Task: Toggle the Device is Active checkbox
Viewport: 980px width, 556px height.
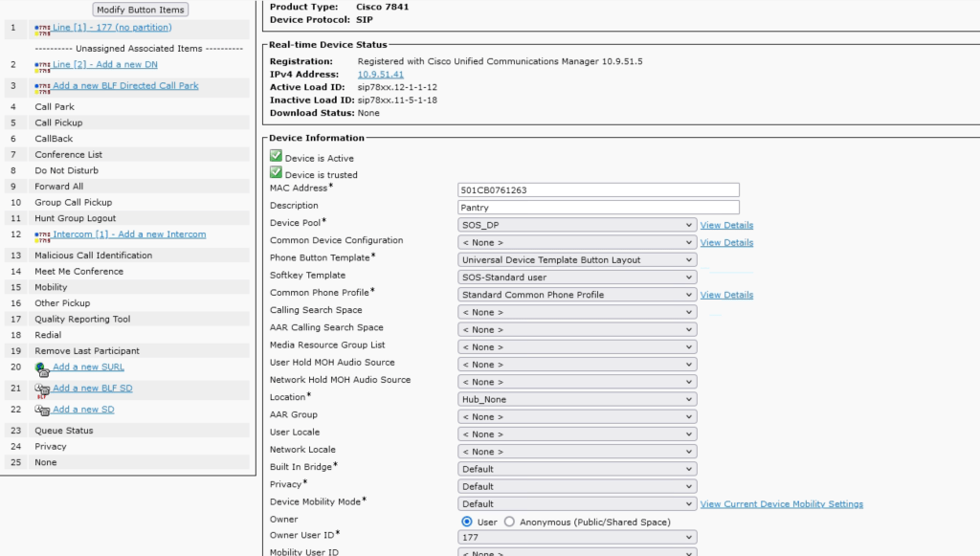Action: (x=276, y=157)
